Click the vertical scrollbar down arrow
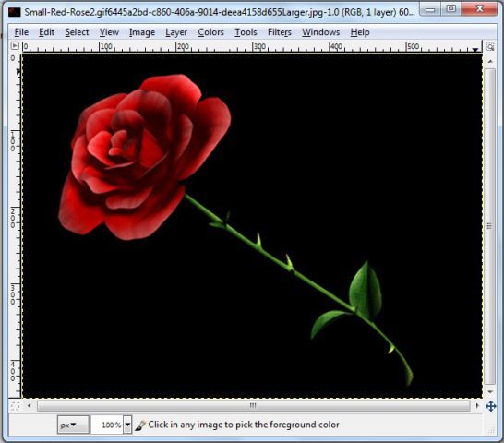The image size is (504, 443). coord(490,392)
